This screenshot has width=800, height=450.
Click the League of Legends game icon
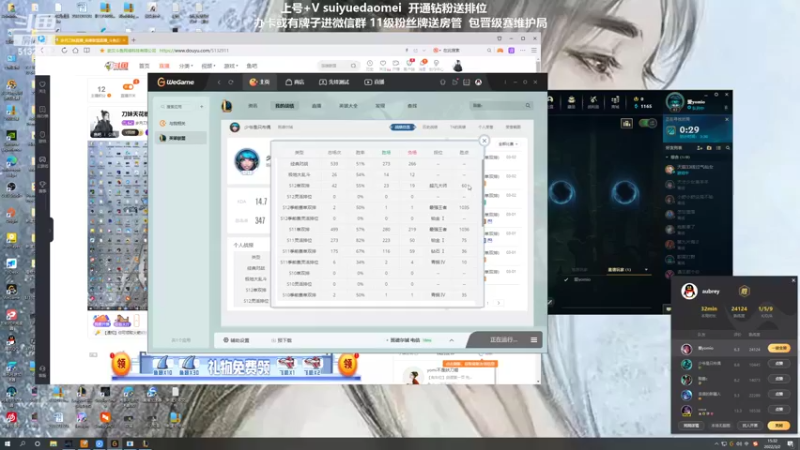[x=227, y=106]
